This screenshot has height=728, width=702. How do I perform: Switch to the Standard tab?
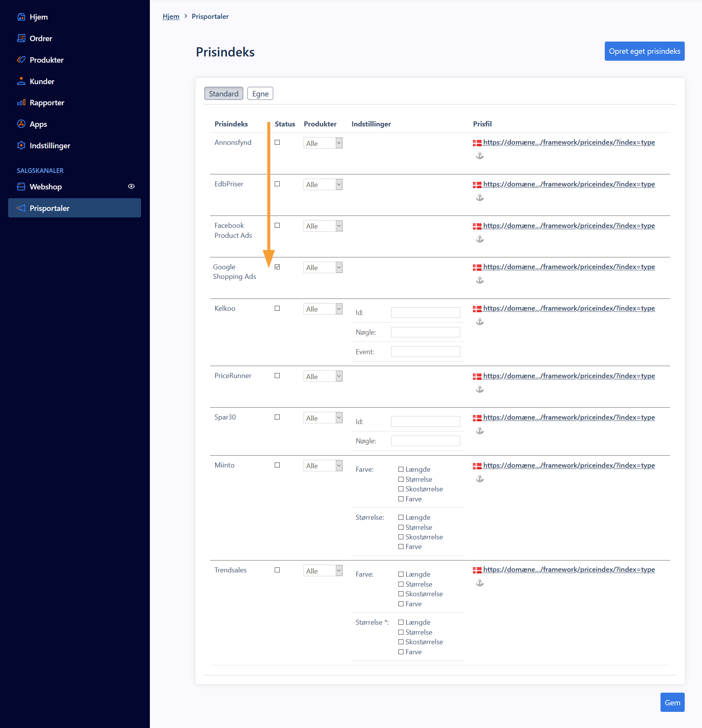(x=224, y=94)
